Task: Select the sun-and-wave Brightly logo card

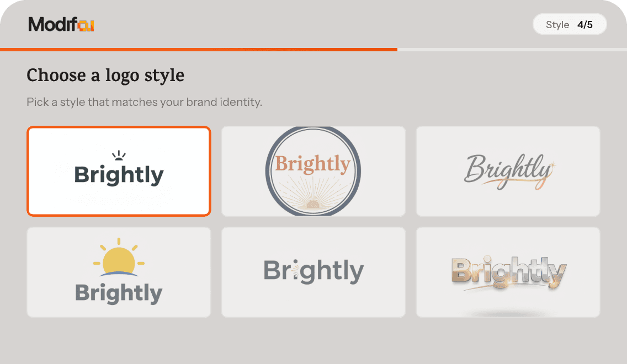Action: [119, 272]
